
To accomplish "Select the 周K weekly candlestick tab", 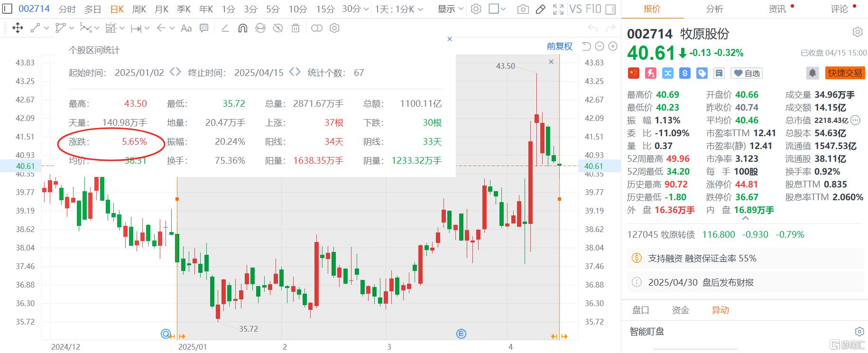I will pyautogui.click(x=139, y=9).
